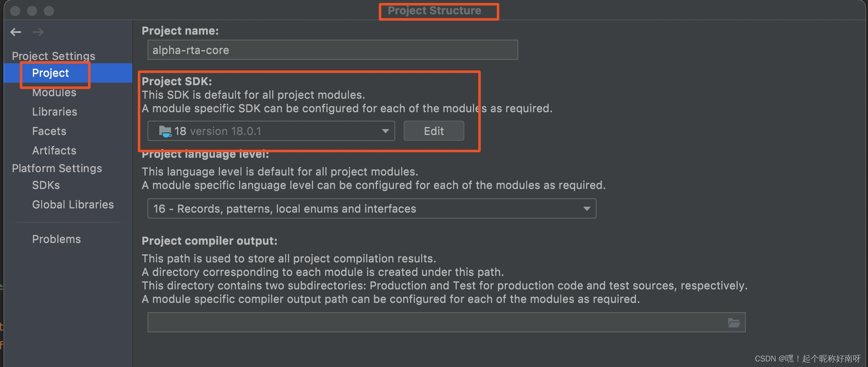The height and width of the screenshot is (367, 868).
Task: Click the JDK folder icon in SDK selector
Action: [166, 131]
